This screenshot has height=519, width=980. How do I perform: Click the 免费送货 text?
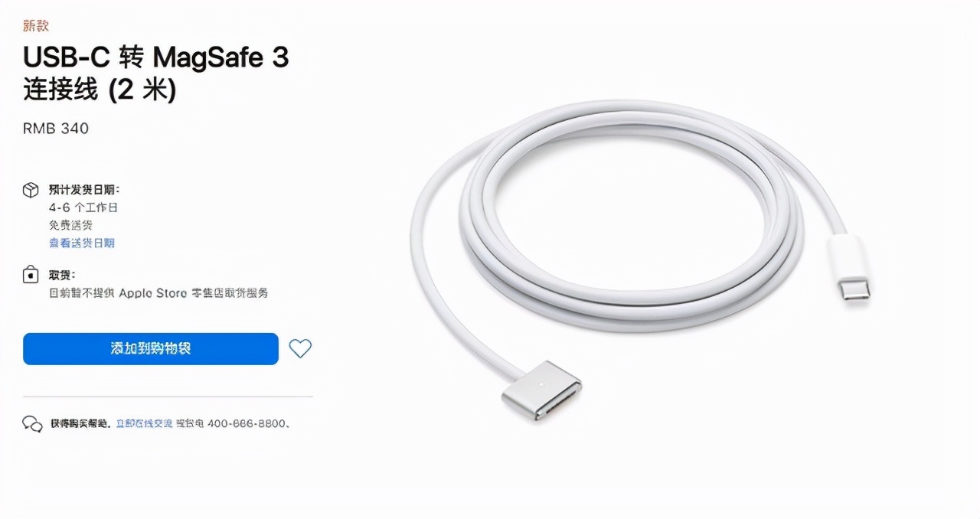click(x=70, y=225)
